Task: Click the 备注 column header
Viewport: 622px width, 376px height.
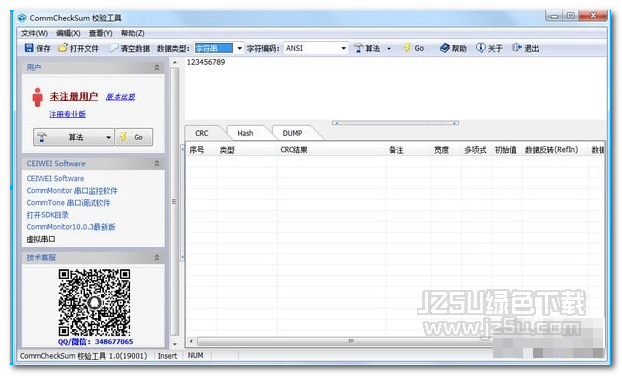Action: click(x=408, y=150)
